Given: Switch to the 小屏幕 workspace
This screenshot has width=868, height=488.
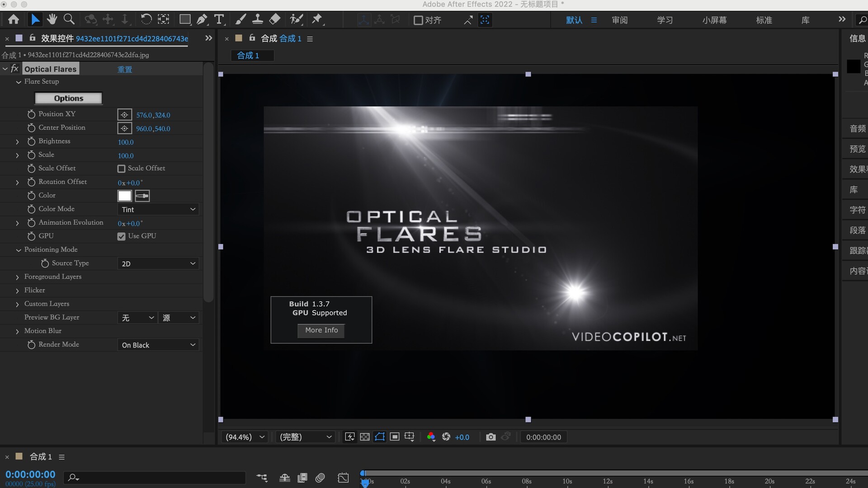Looking at the screenshot, I should point(714,20).
